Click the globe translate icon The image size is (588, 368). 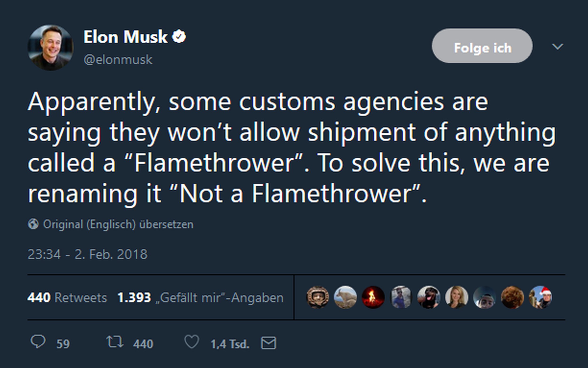pyautogui.click(x=33, y=224)
